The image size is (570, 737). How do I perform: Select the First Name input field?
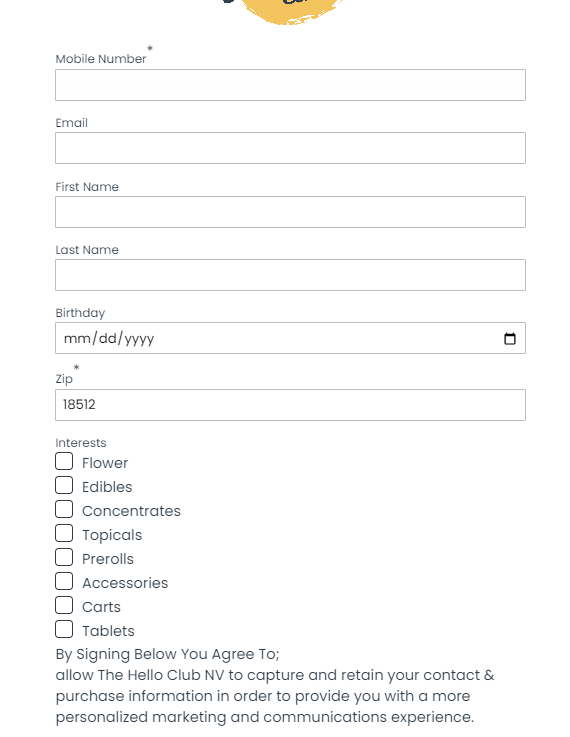pos(290,212)
